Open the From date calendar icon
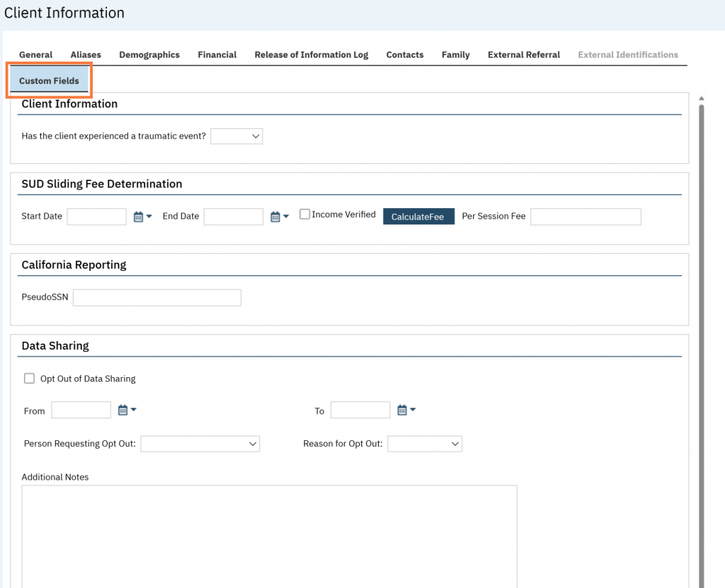This screenshot has height=588, width=725. click(123, 410)
